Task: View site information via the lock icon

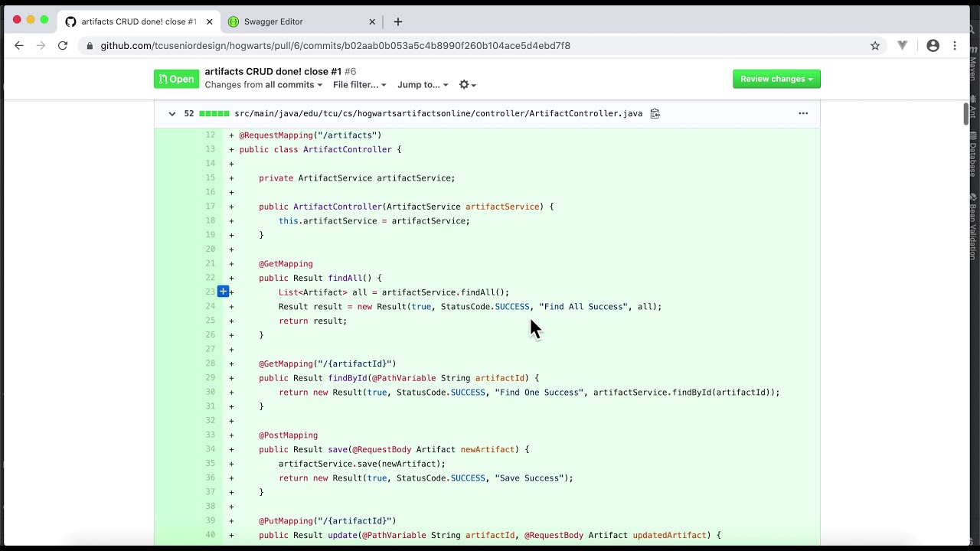Action: (x=90, y=46)
